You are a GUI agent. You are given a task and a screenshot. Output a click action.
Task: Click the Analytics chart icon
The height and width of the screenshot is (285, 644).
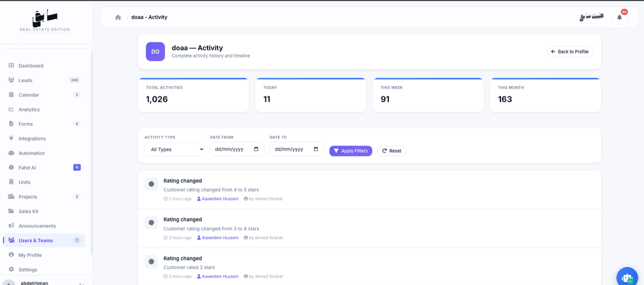tap(11, 109)
